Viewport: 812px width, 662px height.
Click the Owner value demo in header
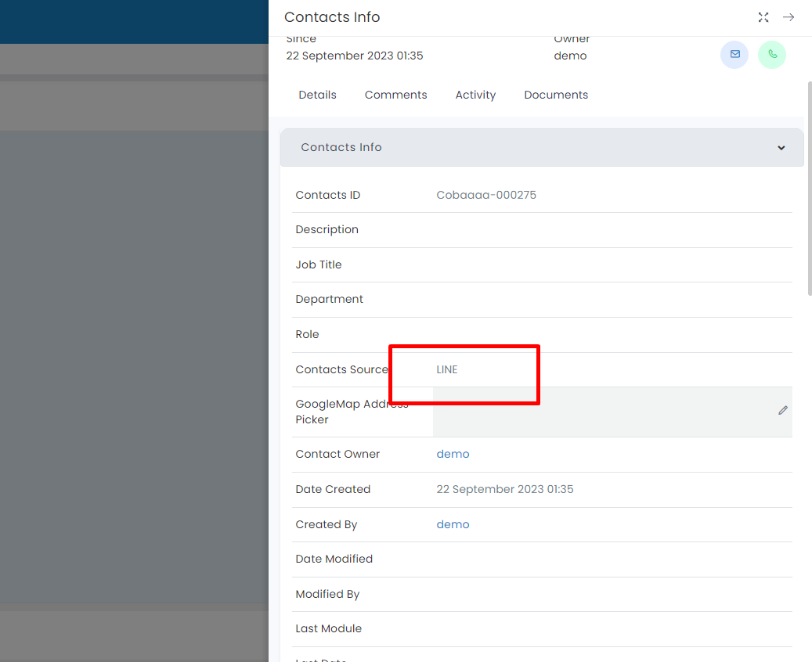tap(570, 56)
